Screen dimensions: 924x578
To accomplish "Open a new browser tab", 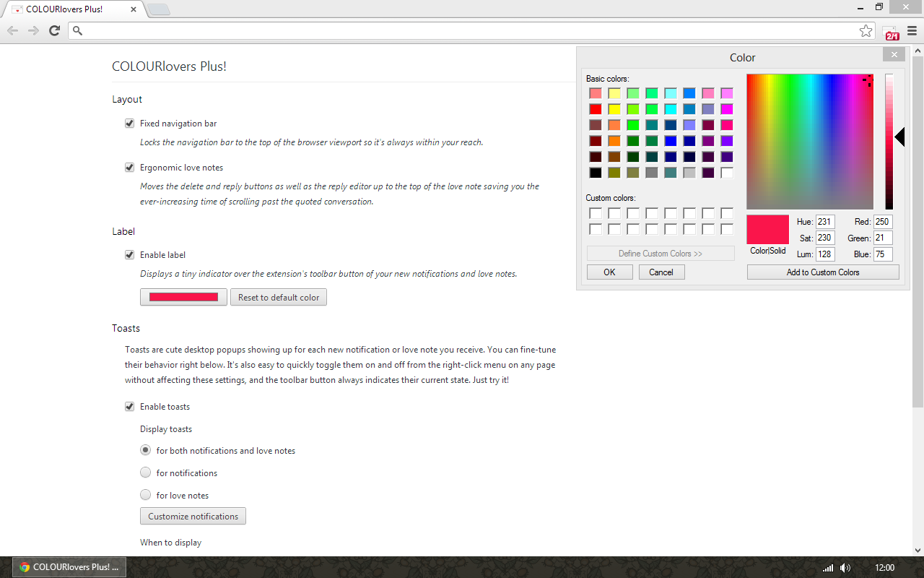I will point(159,9).
